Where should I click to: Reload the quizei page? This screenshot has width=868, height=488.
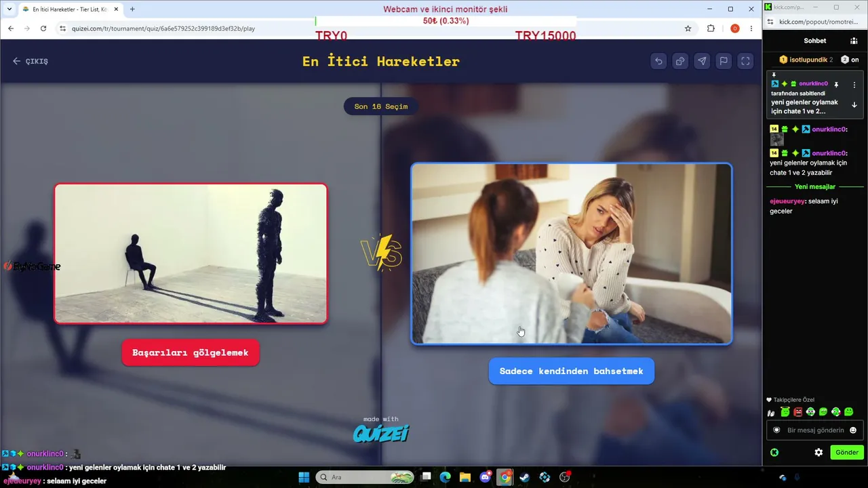pyautogui.click(x=43, y=28)
